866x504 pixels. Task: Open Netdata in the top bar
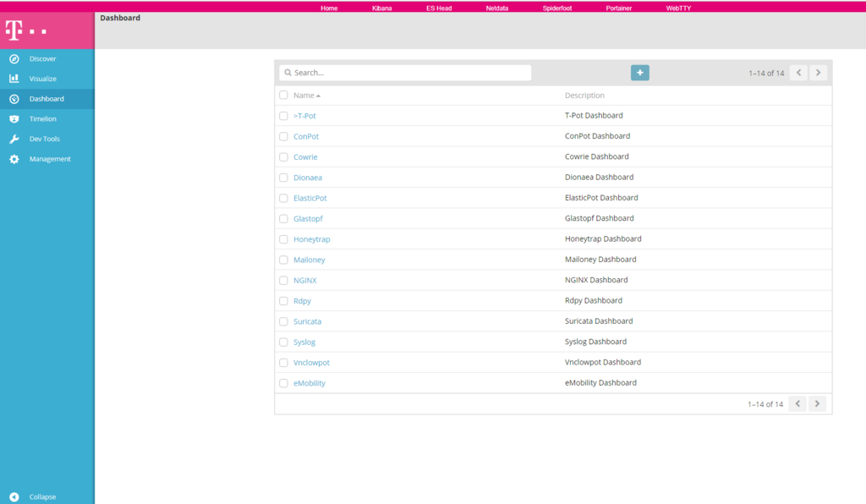(x=497, y=8)
